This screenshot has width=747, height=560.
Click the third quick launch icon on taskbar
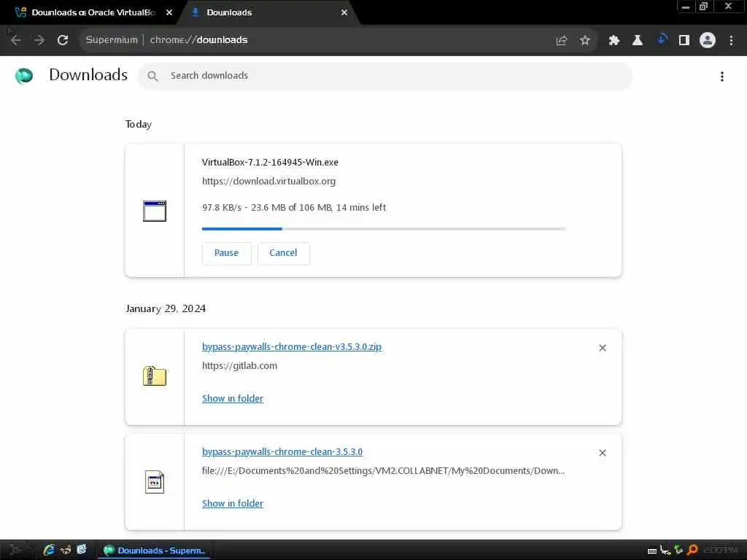tap(82, 550)
